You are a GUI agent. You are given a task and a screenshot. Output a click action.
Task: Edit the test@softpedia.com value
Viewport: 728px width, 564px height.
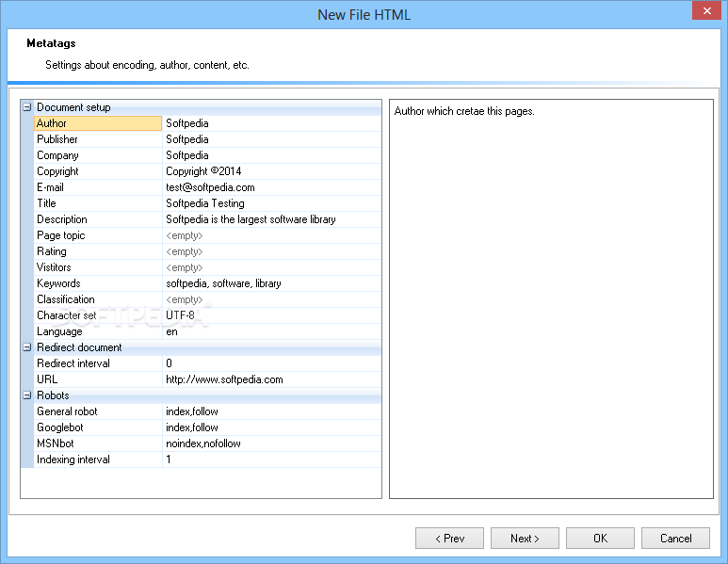point(271,187)
